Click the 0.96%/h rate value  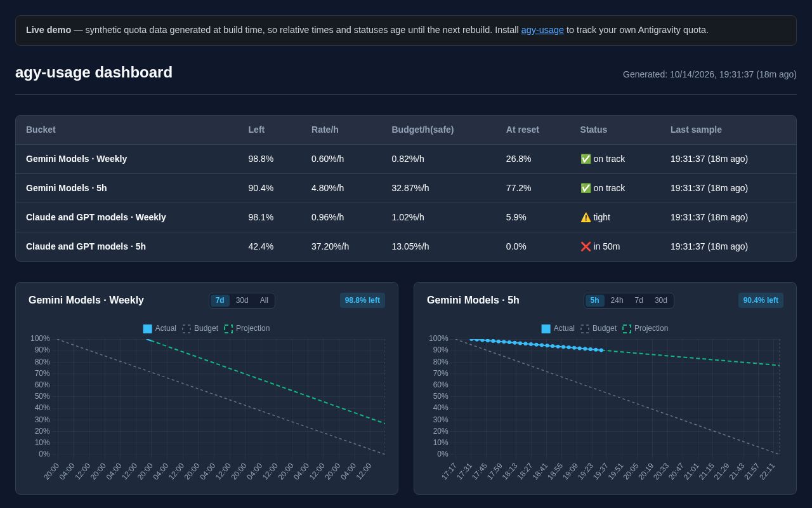pos(327,217)
